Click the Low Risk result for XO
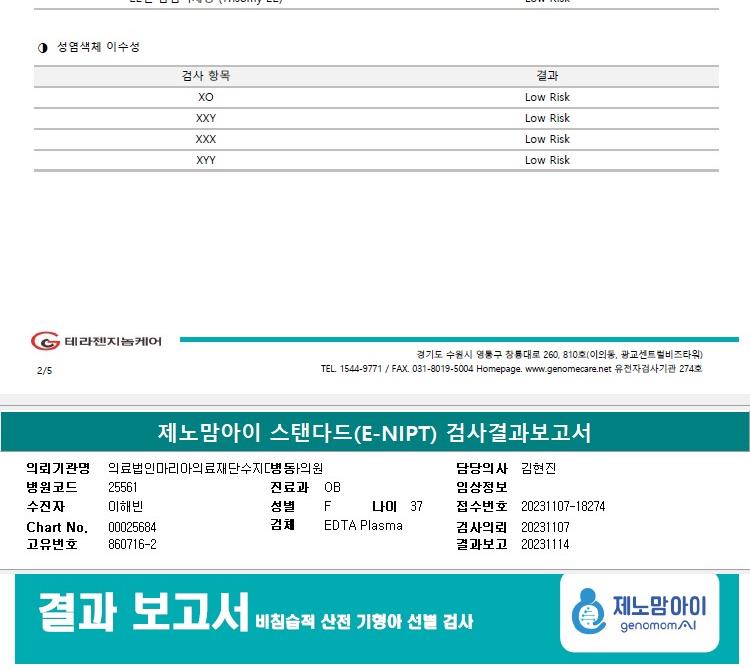 (547, 97)
